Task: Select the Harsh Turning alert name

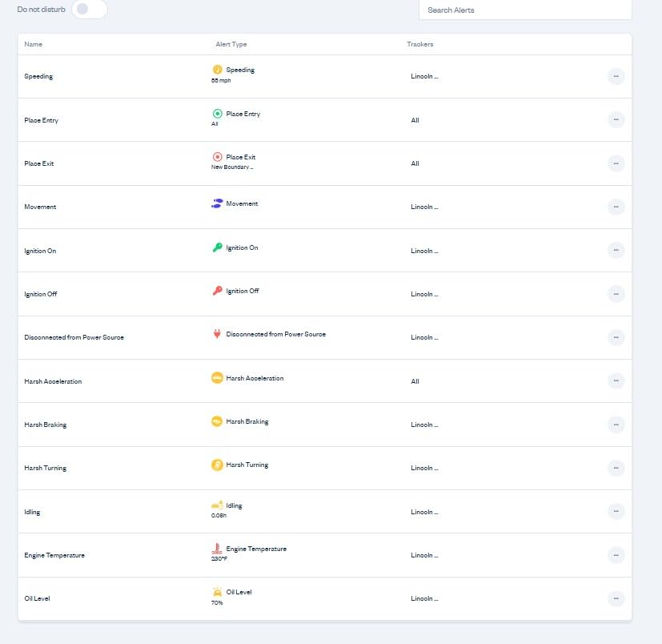Action: click(x=45, y=469)
